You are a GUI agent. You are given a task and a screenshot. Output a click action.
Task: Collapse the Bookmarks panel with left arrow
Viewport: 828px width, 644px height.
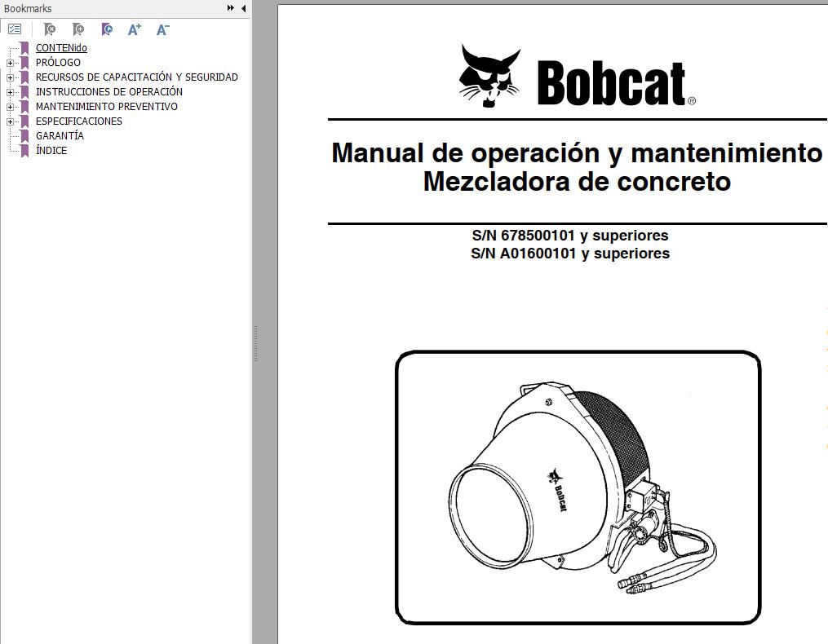(243, 8)
